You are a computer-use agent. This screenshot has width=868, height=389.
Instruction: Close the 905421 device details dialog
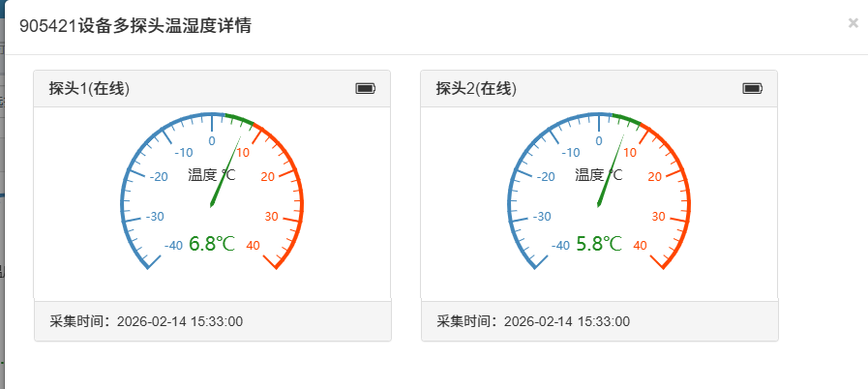point(853,23)
